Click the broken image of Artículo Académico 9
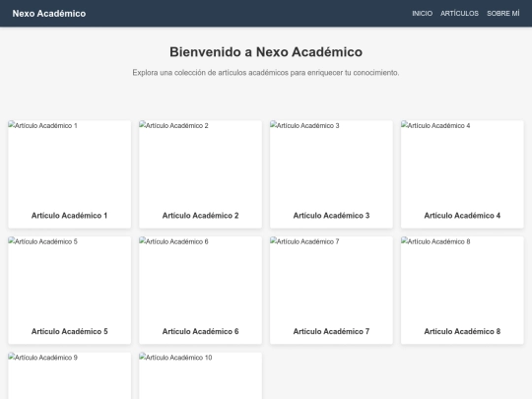Screen dimensions: 532x399 70,375
